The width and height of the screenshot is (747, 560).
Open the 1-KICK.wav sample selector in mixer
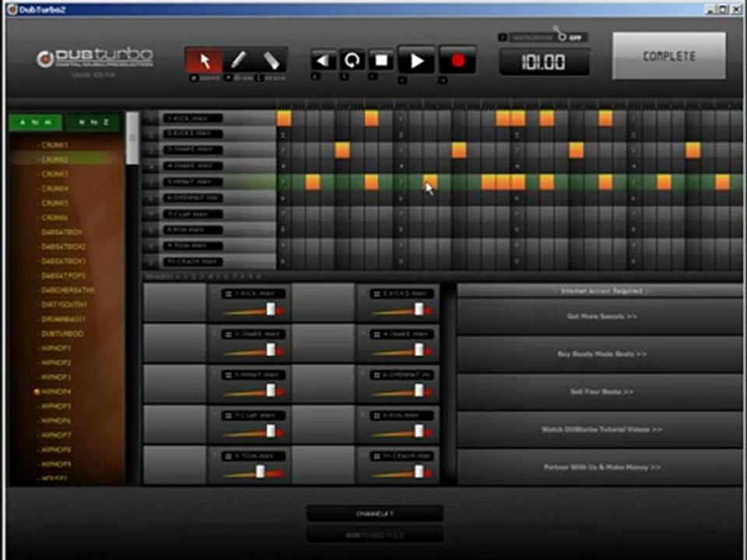pos(254,294)
